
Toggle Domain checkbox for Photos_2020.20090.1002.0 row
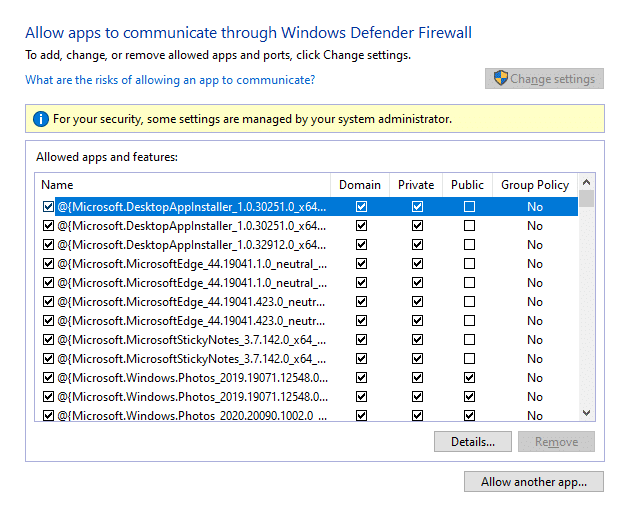(361, 415)
